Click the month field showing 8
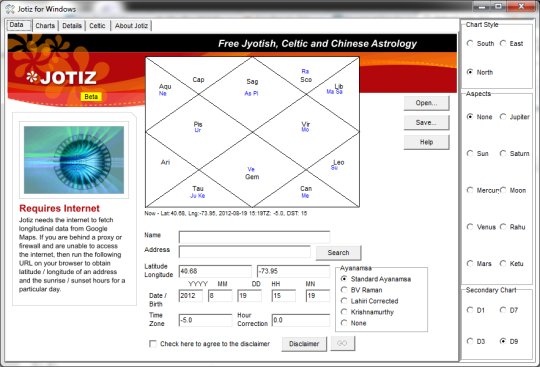540x367 pixels. tap(220, 296)
